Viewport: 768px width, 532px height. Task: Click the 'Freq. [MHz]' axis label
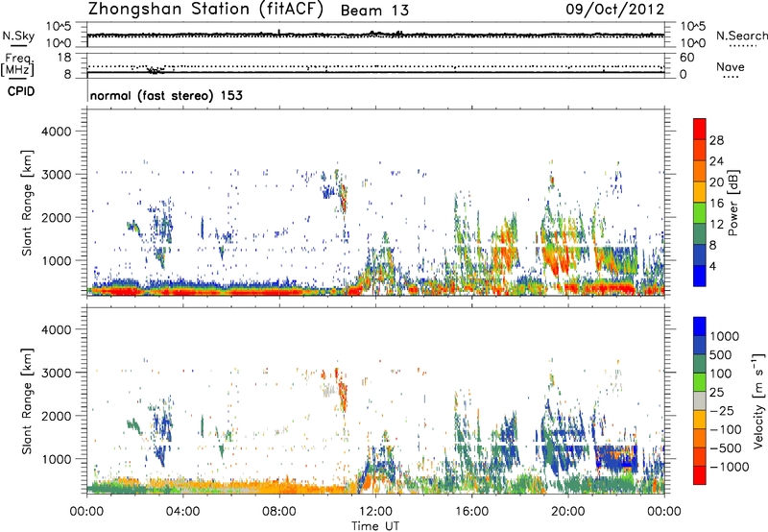click(17, 65)
